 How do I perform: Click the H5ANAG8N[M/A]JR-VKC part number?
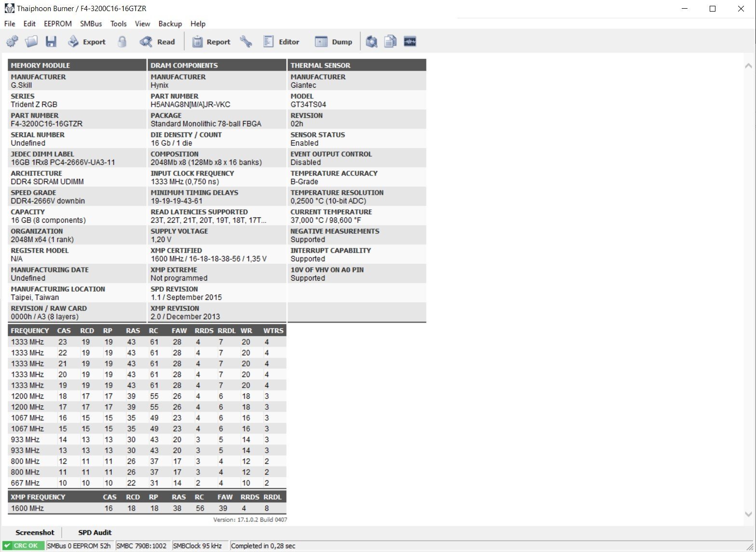pos(191,105)
